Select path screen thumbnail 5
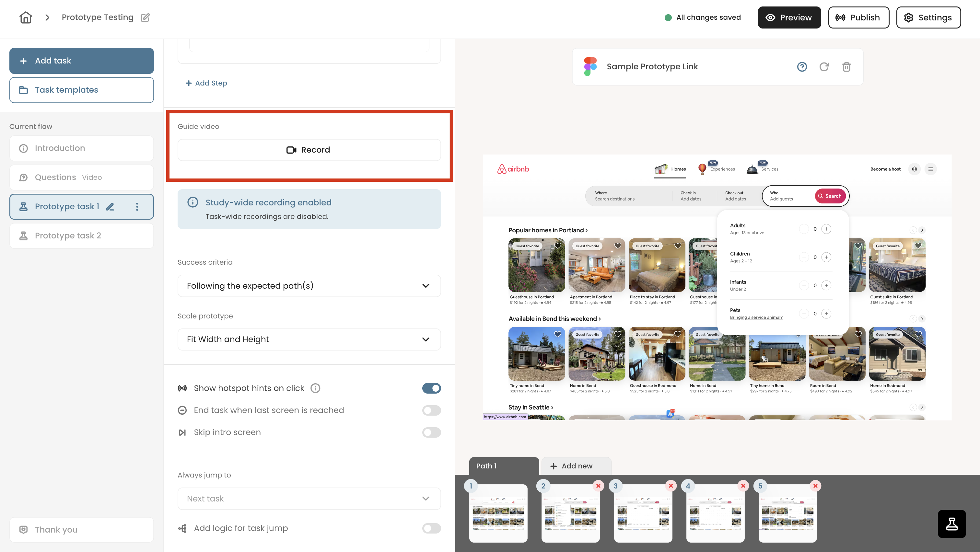 [x=787, y=513]
